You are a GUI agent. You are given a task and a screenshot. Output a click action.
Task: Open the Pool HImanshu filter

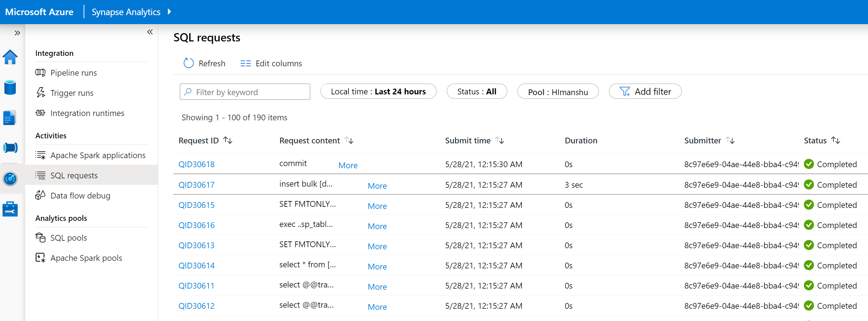click(x=558, y=92)
